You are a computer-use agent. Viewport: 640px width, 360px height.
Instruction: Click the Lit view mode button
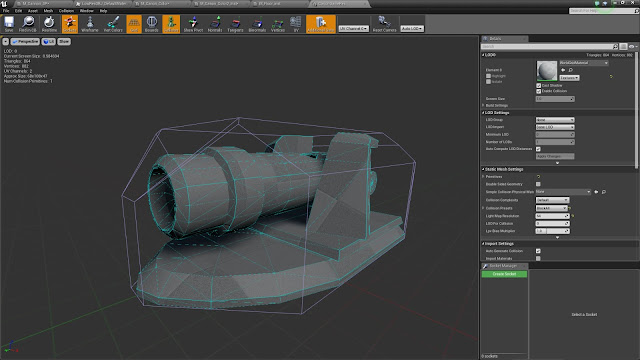click(x=49, y=42)
